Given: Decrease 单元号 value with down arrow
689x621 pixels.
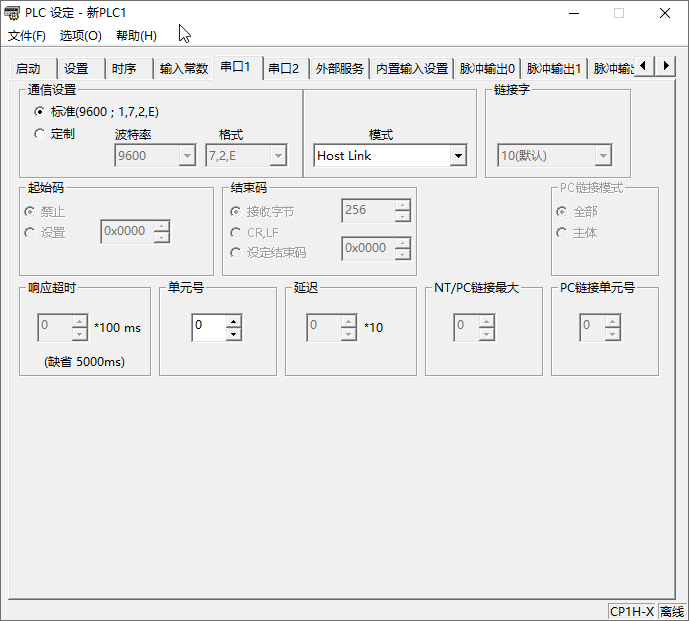Looking at the screenshot, I should (x=233, y=333).
